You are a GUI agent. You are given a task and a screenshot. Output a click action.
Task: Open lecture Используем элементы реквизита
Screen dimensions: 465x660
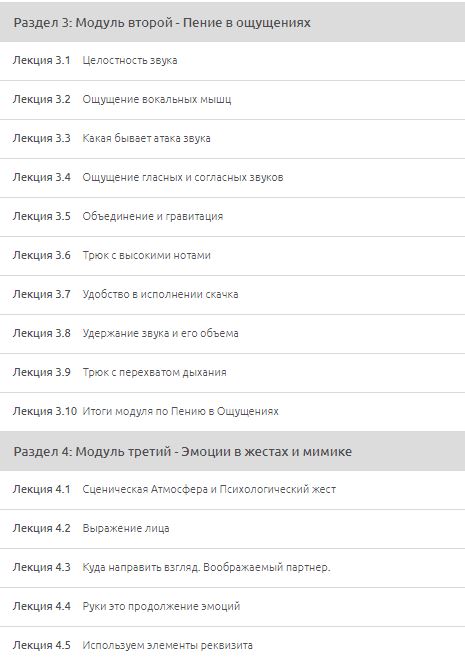click(232, 644)
